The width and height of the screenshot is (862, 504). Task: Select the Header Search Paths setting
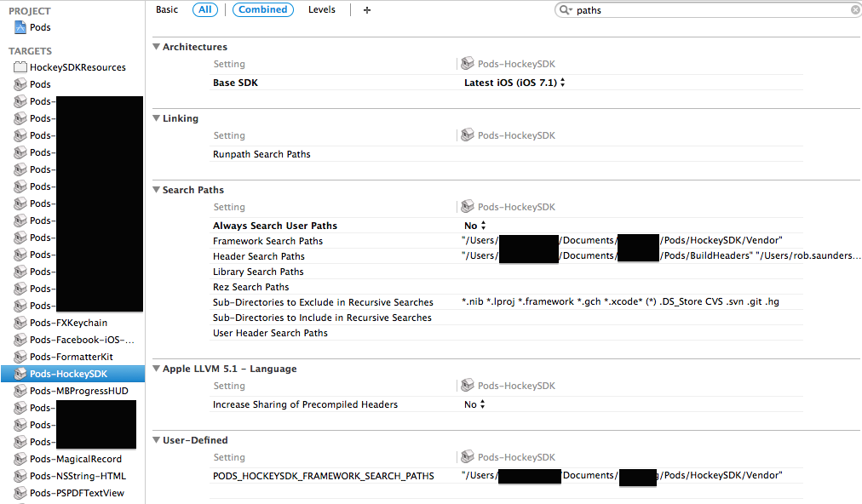coord(258,256)
